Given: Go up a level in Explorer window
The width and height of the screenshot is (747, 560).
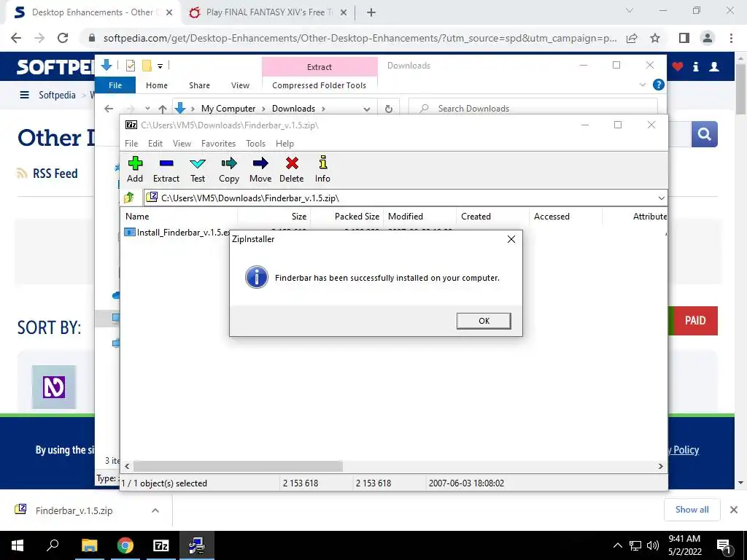Looking at the screenshot, I should click(x=163, y=109).
